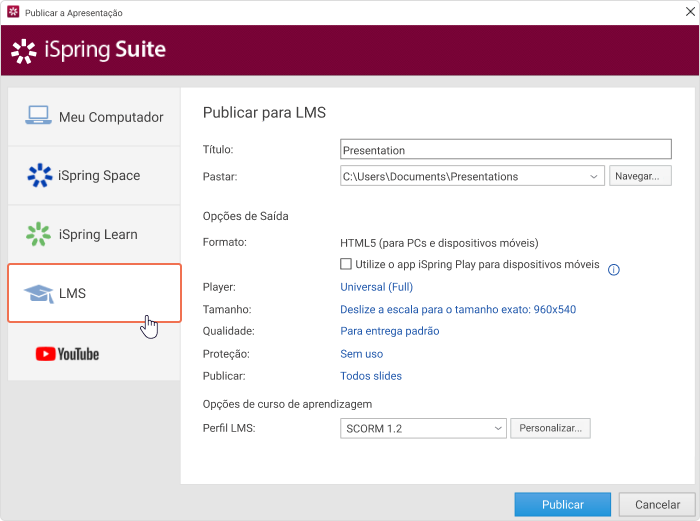The width and height of the screenshot is (700, 521).
Task: Expand the Pastar folder path dropdown
Action: (594, 176)
